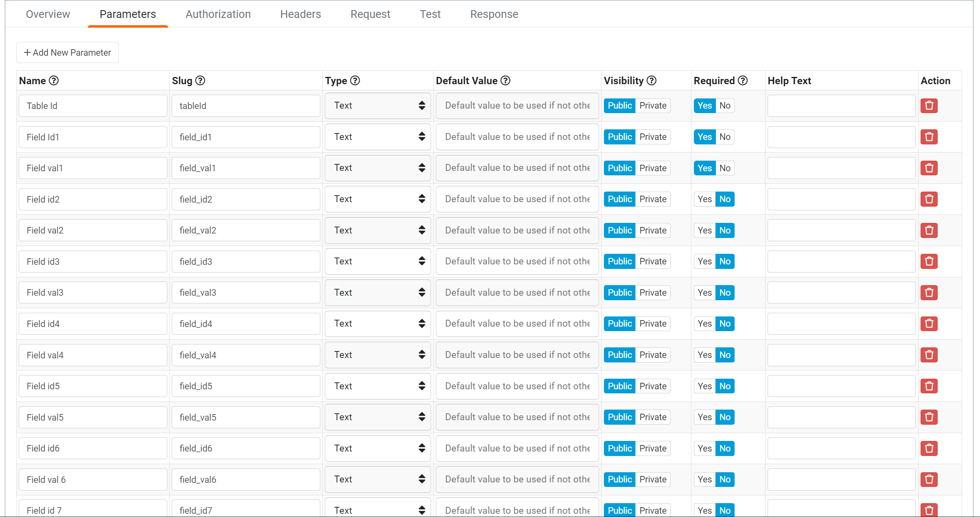The width and height of the screenshot is (980, 517).
Task: Mark Field val2 as Required
Action: [704, 230]
